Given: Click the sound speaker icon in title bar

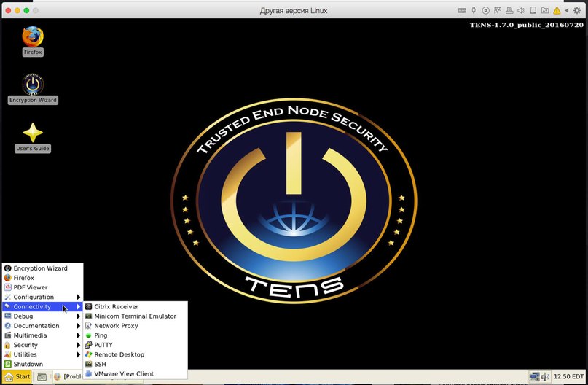Looking at the screenshot, I should [x=521, y=10].
